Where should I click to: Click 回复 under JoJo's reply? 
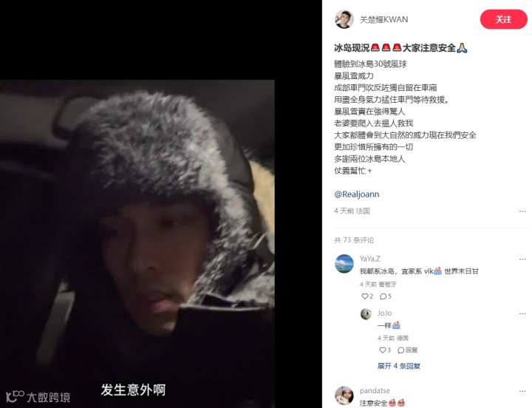407,350
